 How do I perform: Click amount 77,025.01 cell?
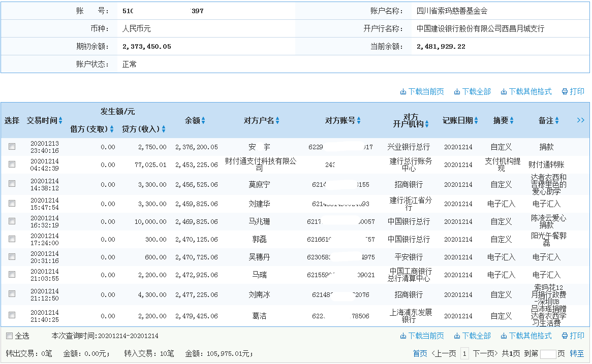click(150, 165)
